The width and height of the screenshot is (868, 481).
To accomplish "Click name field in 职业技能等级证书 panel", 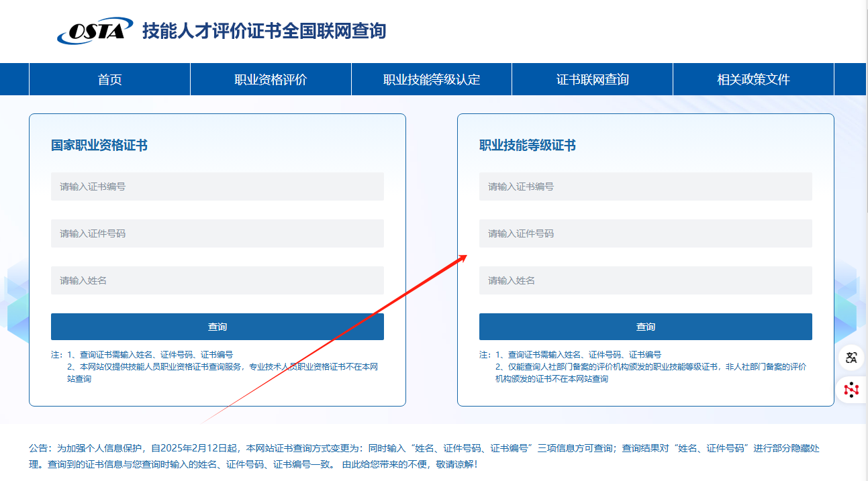I will [x=645, y=280].
